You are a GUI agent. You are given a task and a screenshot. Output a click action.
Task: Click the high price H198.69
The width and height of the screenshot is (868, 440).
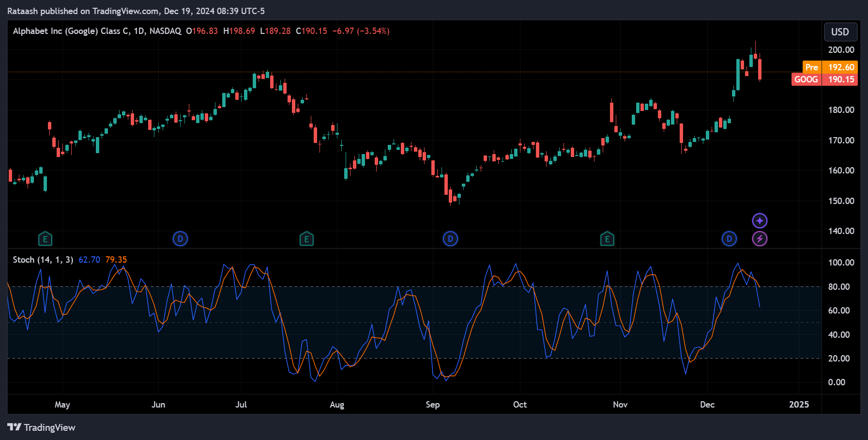tap(239, 31)
